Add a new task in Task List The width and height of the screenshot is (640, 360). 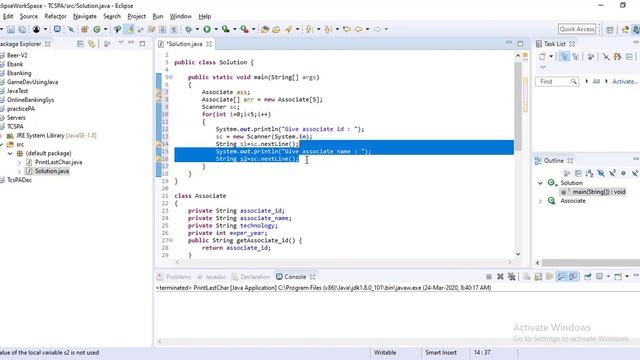coord(542,56)
